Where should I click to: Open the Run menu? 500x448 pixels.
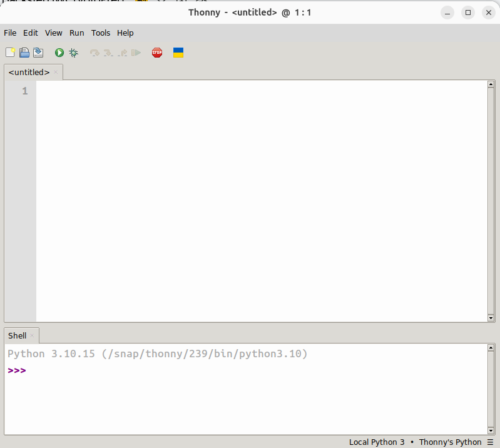point(76,33)
